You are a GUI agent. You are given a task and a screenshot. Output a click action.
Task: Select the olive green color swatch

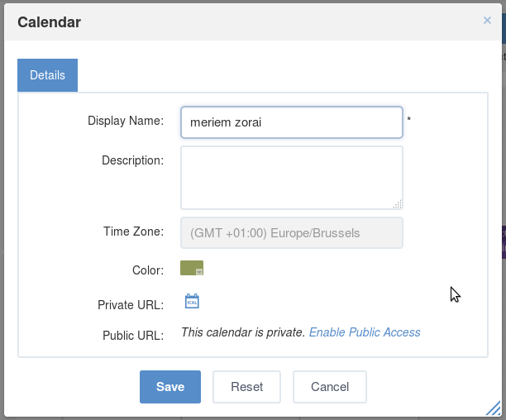tap(189, 267)
